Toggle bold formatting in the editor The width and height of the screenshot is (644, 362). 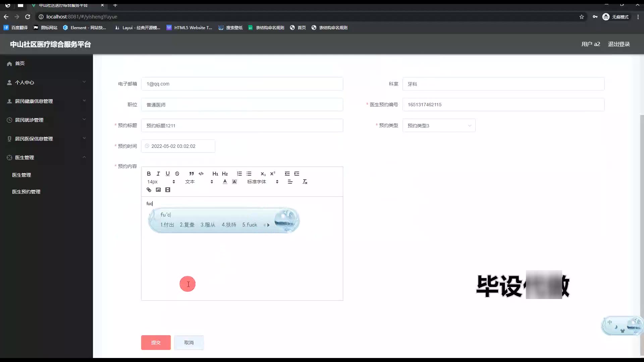coord(149,174)
